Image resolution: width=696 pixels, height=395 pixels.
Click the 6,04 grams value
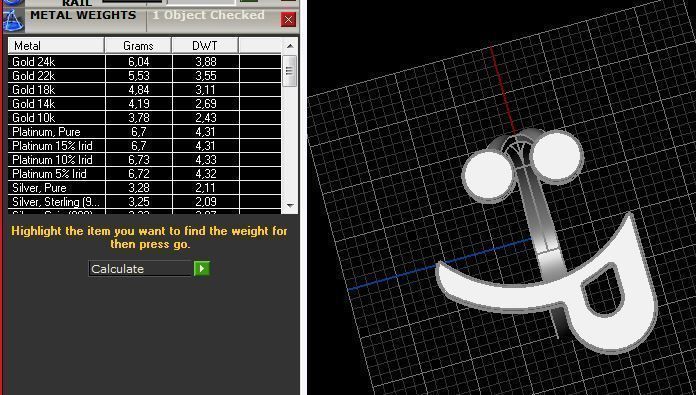[x=138, y=62]
